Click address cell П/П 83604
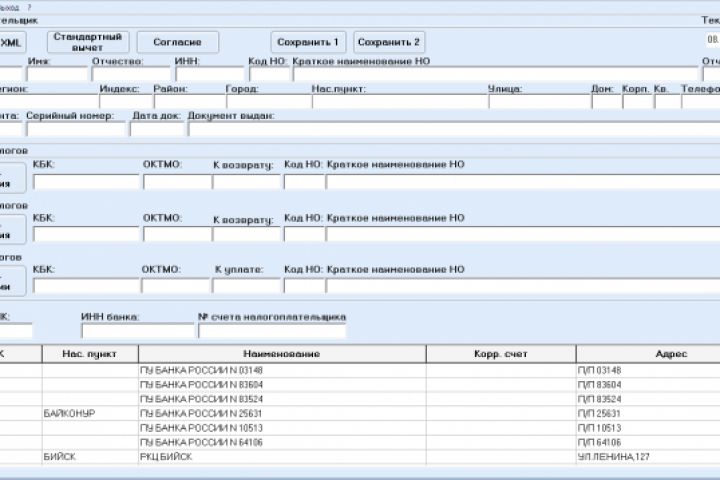Screen dimensions: 720x480 648,384
